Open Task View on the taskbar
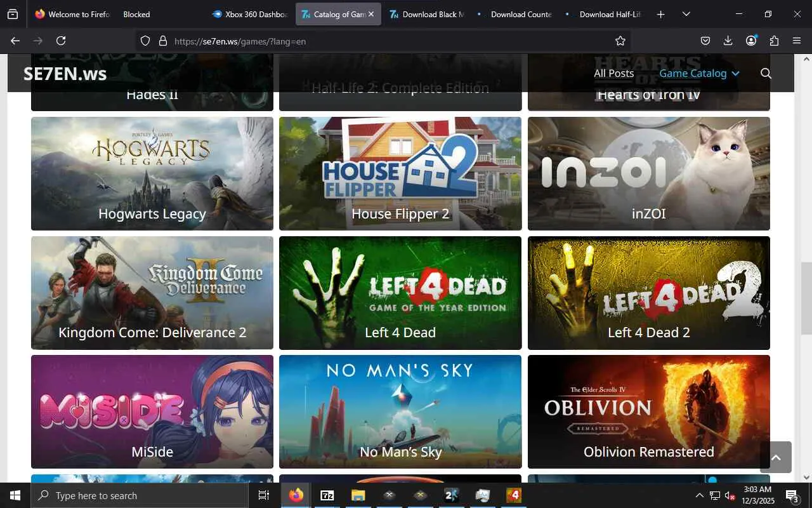 click(264, 495)
